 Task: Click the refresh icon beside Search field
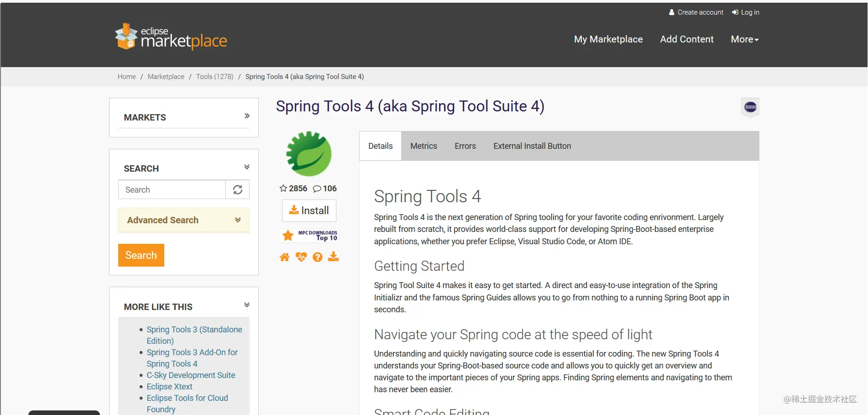tap(238, 189)
